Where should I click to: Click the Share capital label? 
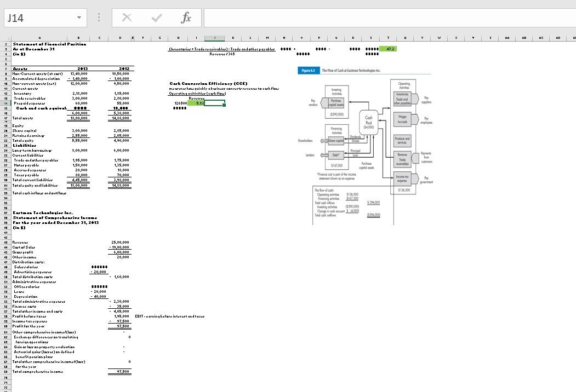pyautogui.click(x=24, y=131)
